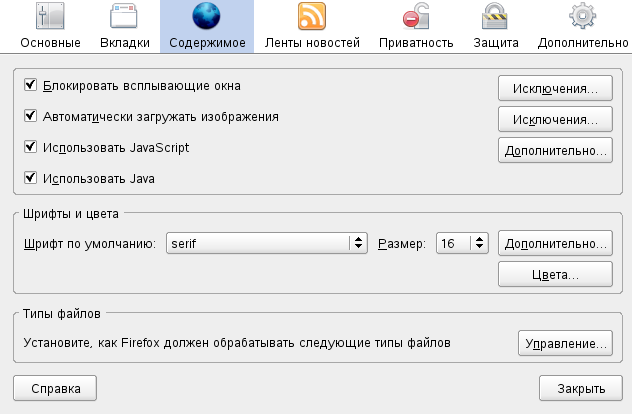Toggle Блокировать всплывающие окна checkbox

click(x=30, y=86)
